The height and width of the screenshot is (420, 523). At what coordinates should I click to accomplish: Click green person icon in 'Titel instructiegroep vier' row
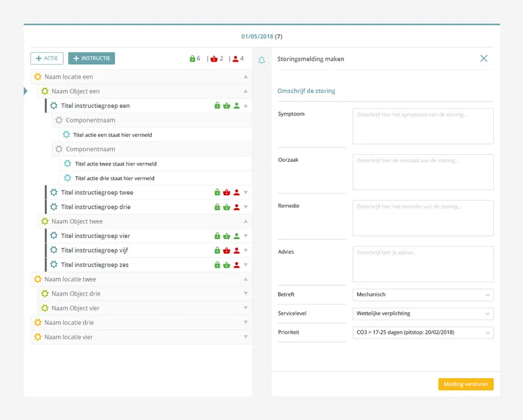[236, 236]
